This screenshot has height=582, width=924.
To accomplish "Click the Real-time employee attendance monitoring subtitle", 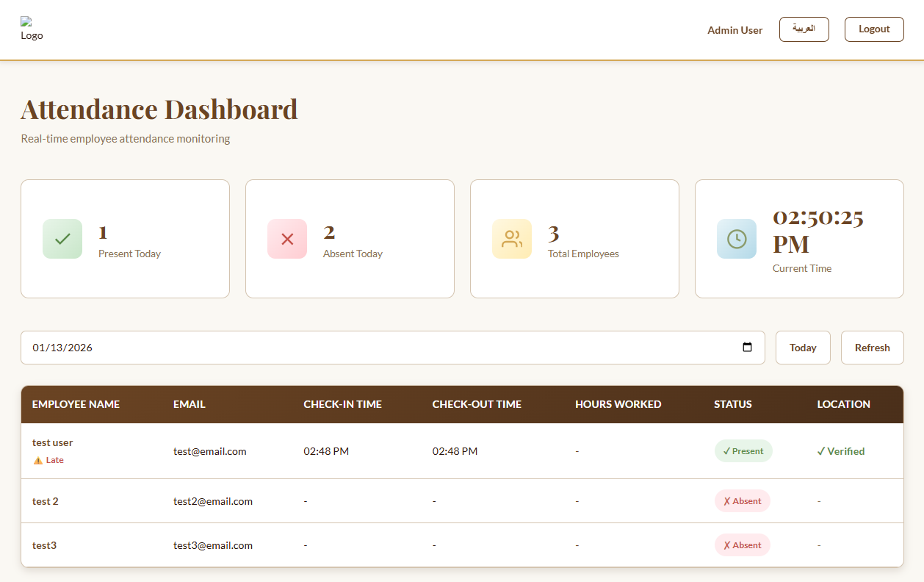I will coord(125,138).
